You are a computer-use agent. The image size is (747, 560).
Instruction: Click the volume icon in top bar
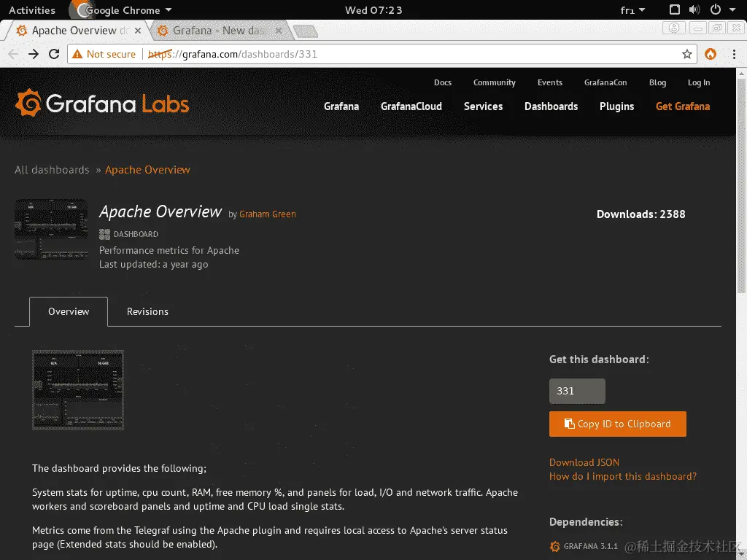[694, 10]
